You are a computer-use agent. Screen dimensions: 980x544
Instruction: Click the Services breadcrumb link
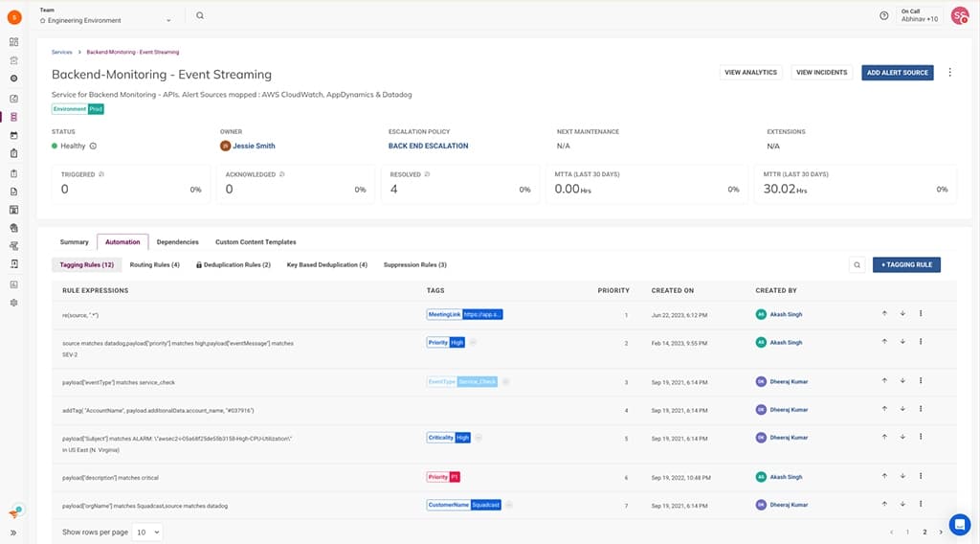[x=62, y=52]
